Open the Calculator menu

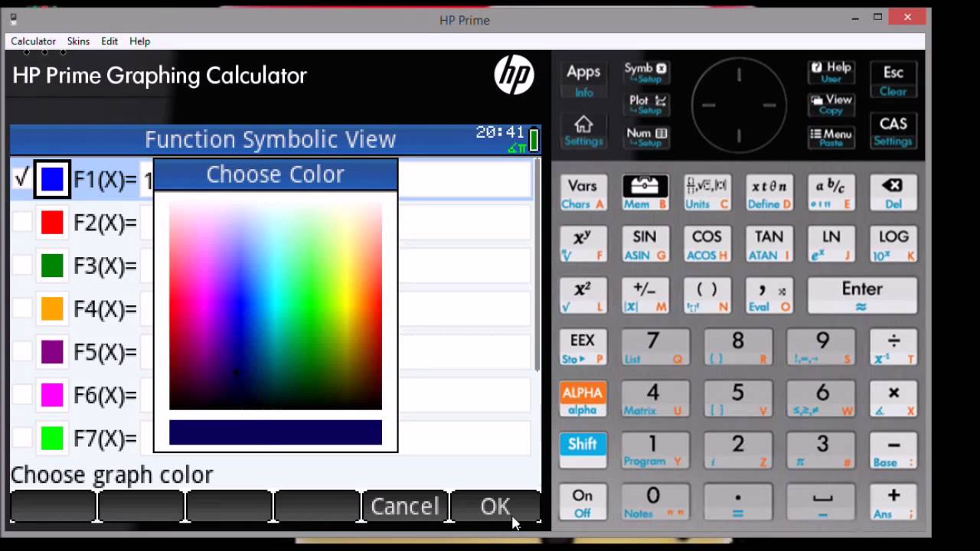[33, 41]
